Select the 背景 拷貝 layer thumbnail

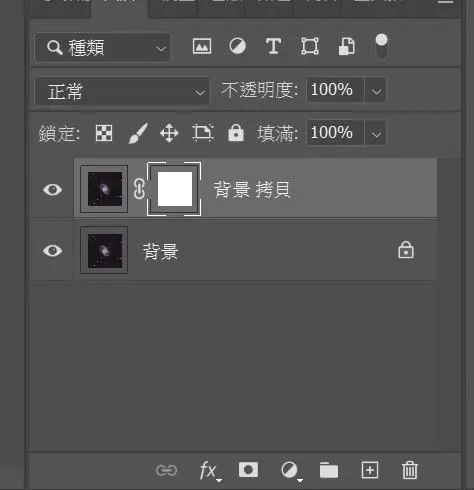point(104,189)
